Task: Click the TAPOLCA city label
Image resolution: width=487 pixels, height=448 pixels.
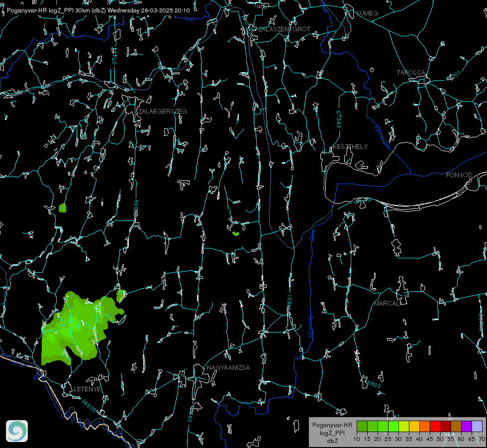Action: point(411,73)
